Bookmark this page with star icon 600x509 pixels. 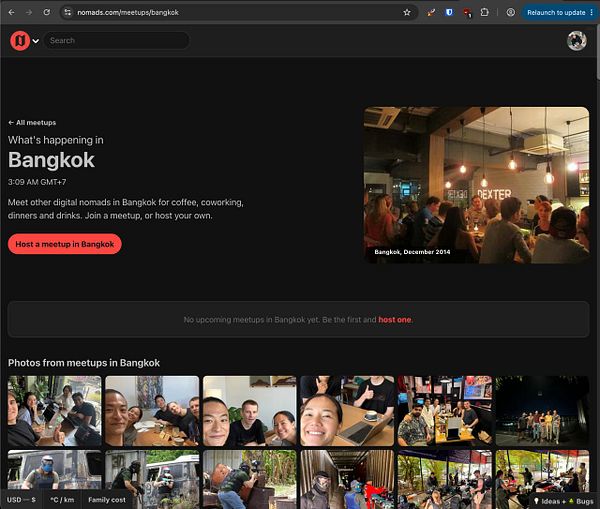[x=407, y=12]
